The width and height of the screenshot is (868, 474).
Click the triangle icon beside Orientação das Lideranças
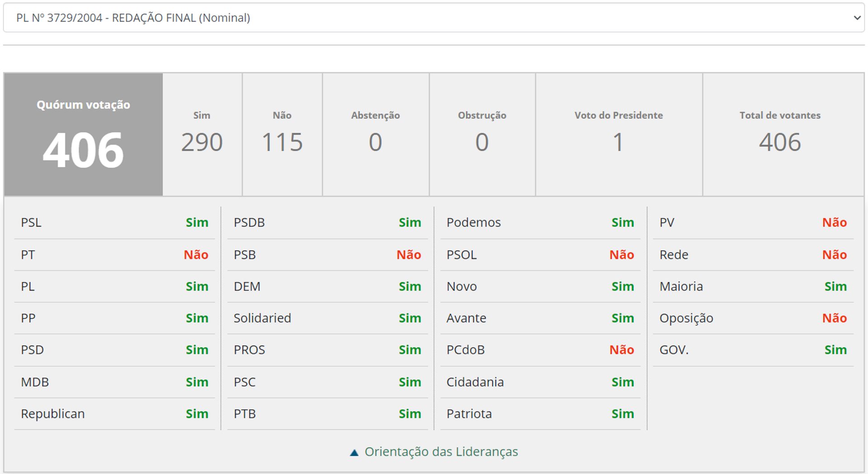(x=354, y=452)
